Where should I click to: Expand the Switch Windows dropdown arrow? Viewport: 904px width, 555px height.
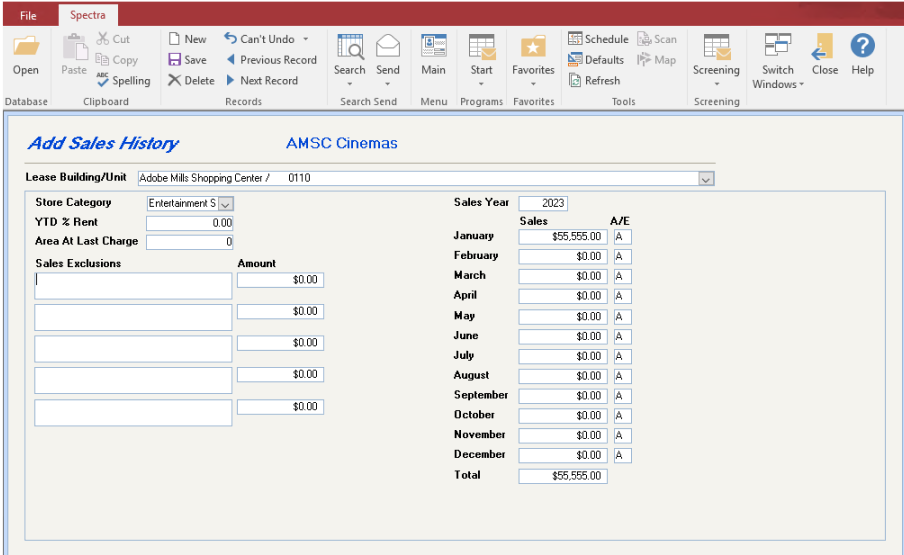(801, 84)
